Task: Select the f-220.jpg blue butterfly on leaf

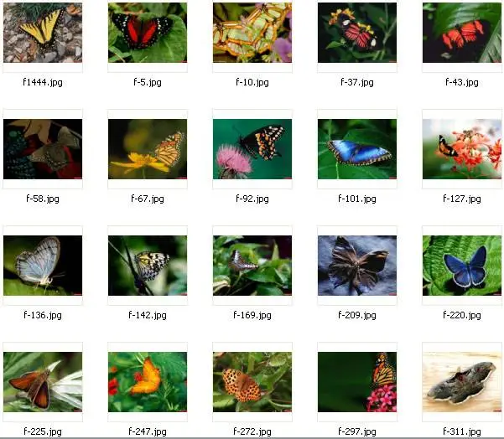Action: 462,266
